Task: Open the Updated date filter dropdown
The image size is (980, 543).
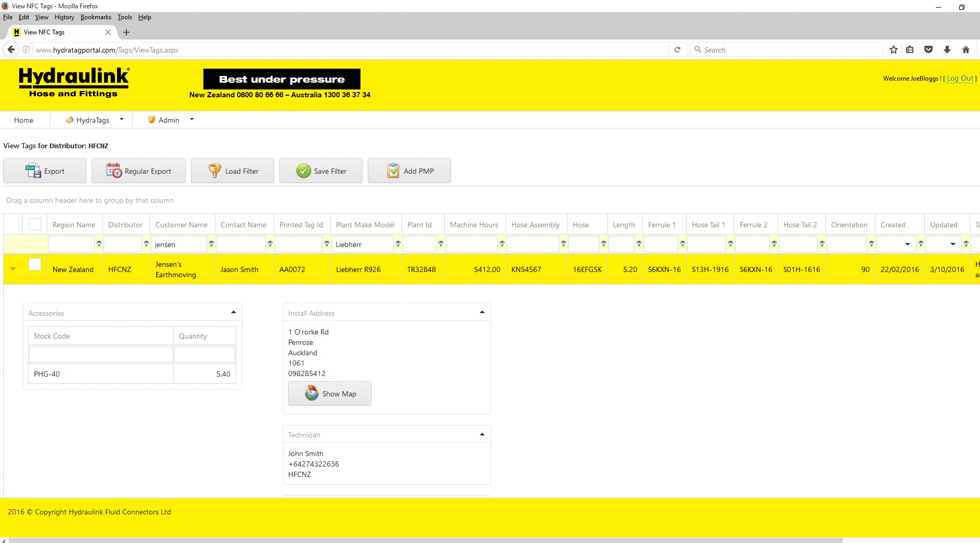Action: 953,244
